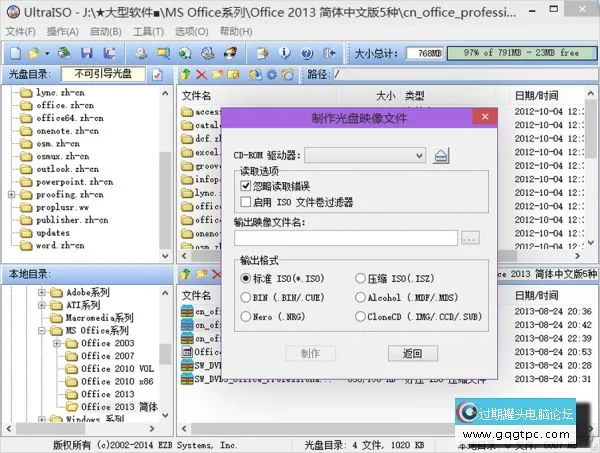Select the 标准 ISO(*.ISO) radio button
Image resolution: width=600 pixels, height=453 pixels.
tap(246, 278)
